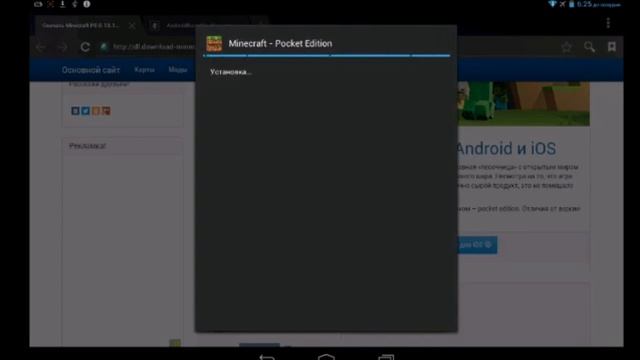Reload the page with refresh icon
Image resolution: width=640 pixels, height=360 pixels.
coord(85,47)
